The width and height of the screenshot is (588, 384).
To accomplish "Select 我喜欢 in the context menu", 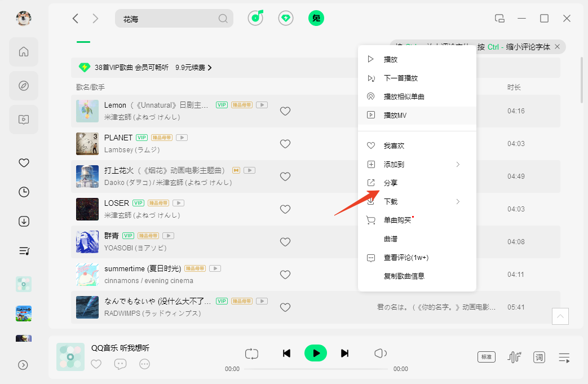I will 417,145.
